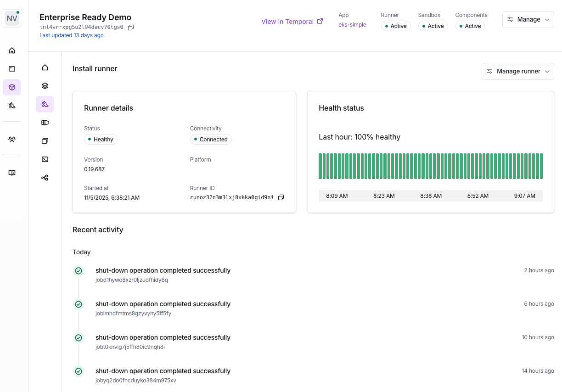Click the app window icon in main sidebar

click(12, 69)
